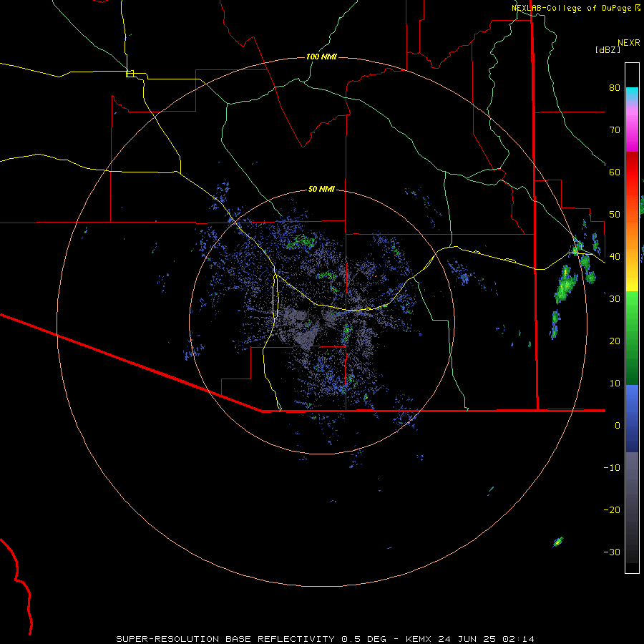Click the radar site at the center of the range rings
This screenshot has height=644, width=644.
pyautogui.click(x=321, y=322)
